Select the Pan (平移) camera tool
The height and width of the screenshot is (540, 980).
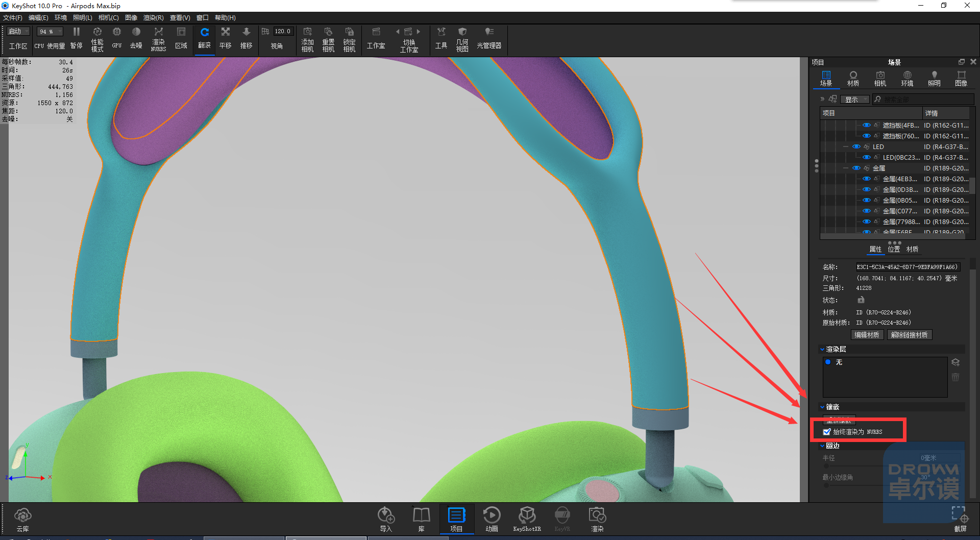225,38
